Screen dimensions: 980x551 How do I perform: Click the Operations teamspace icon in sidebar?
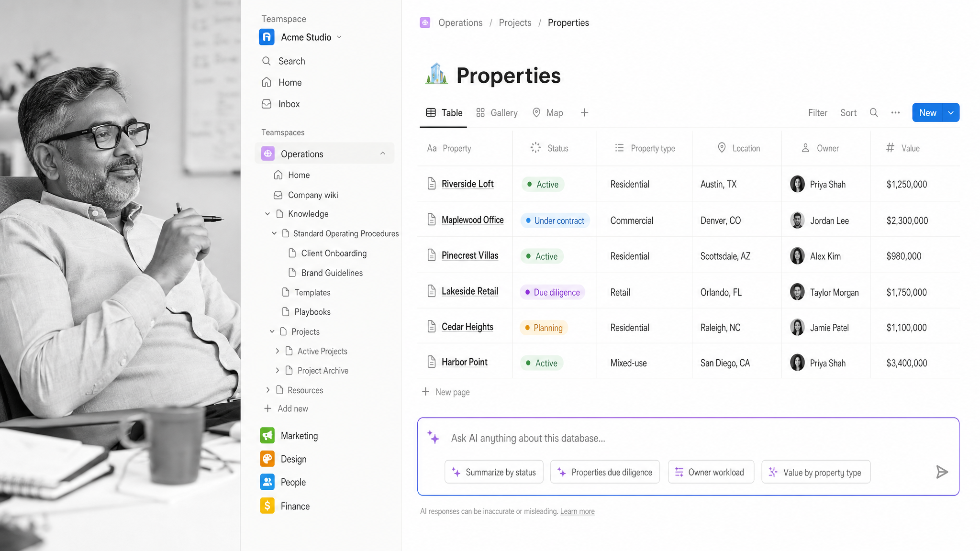pos(268,154)
